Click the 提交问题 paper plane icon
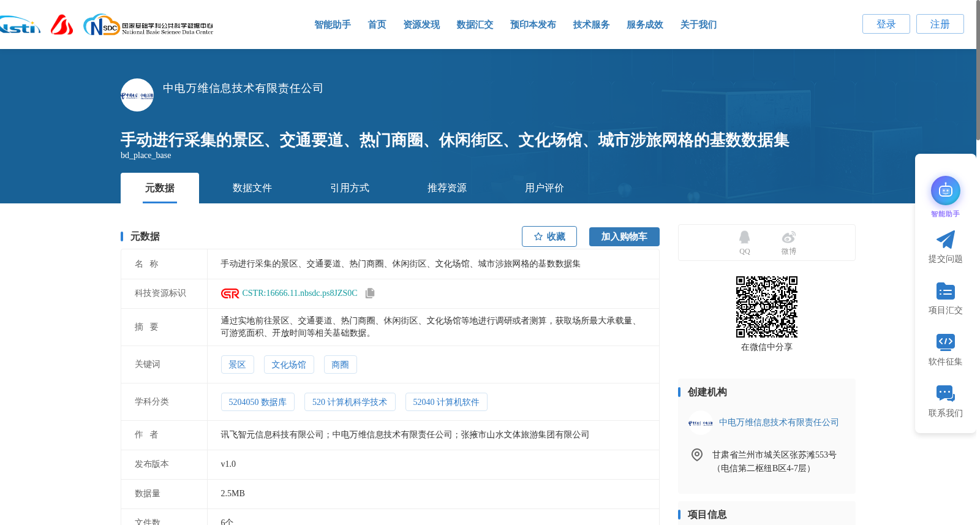This screenshot has height=525, width=980. pyautogui.click(x=946, y=240)
